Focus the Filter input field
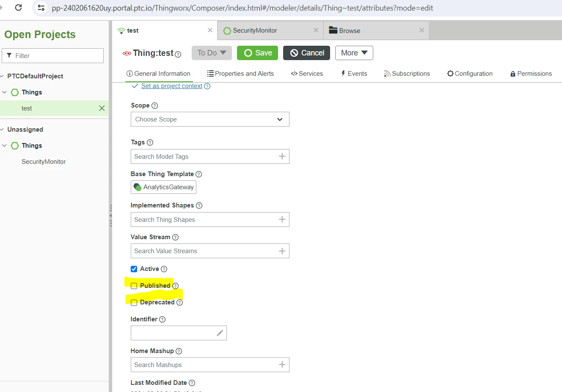The image size is (562, 392). (x=53, y=55)
